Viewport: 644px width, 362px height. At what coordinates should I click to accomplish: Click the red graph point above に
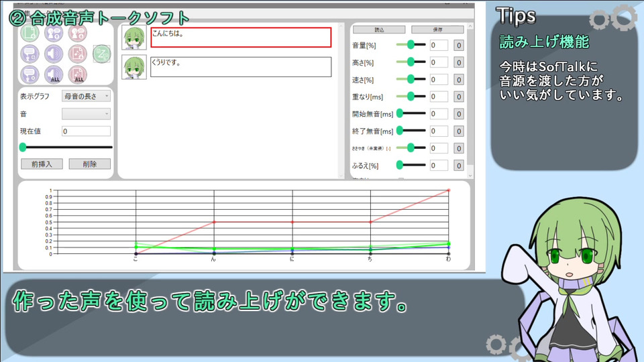292,222
